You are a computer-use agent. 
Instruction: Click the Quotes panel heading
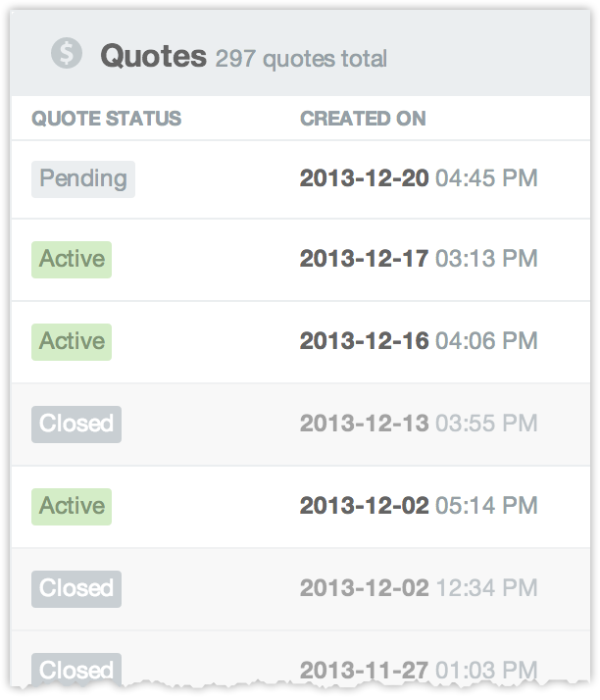153,56
